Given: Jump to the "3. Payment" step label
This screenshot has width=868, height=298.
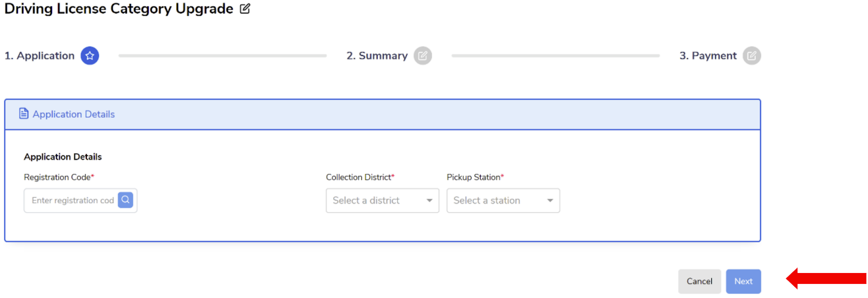Looking at the screenshot, I should click(x=708, y=55).
